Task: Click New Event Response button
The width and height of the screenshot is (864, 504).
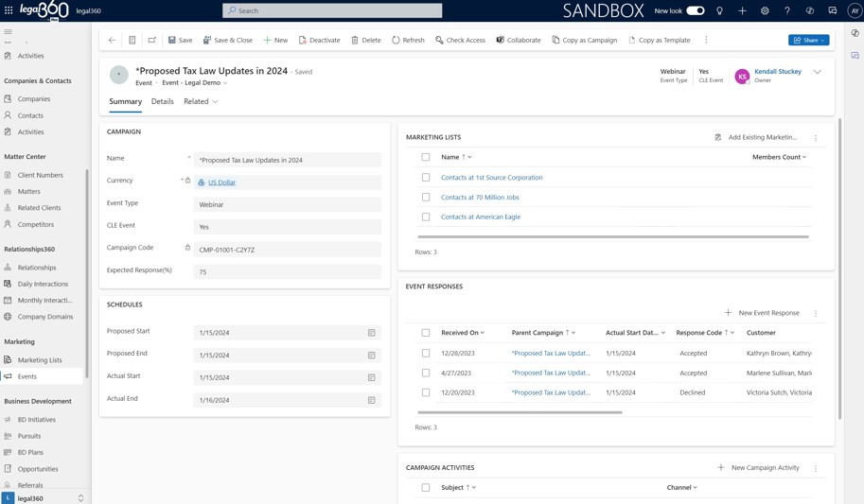Action: [762, 313]
